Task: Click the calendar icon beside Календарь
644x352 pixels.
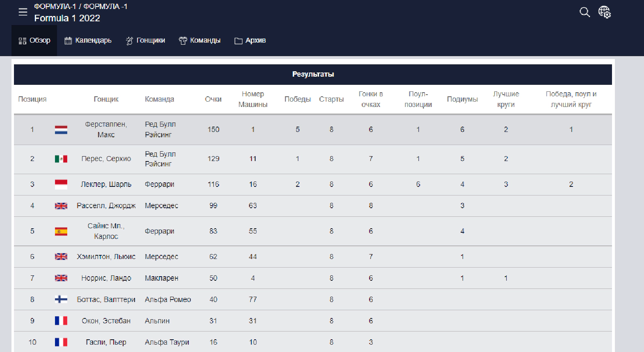Action: [68, 41]
